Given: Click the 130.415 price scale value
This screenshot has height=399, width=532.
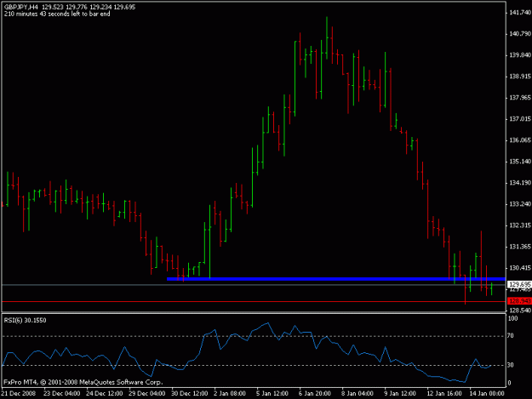Looking at the screenshot, I should [520, 268].
